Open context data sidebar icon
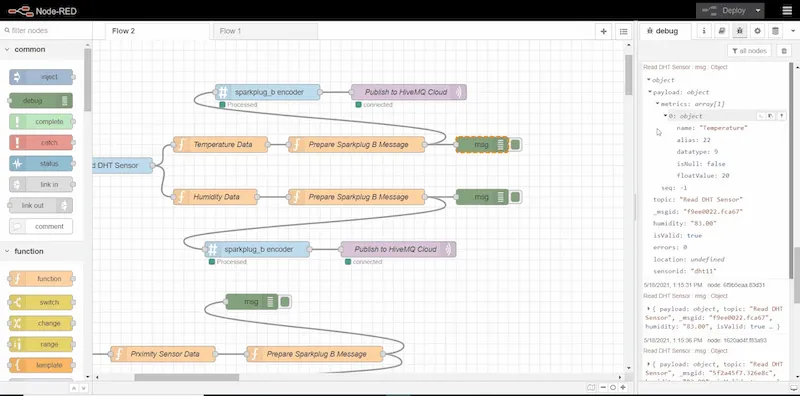800x396 pixels. pos(775,31)
